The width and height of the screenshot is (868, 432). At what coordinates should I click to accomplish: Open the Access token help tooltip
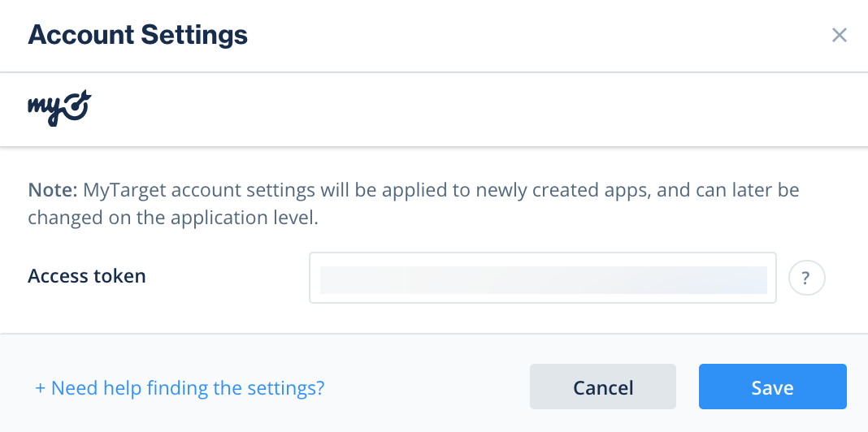click(806, 278)
